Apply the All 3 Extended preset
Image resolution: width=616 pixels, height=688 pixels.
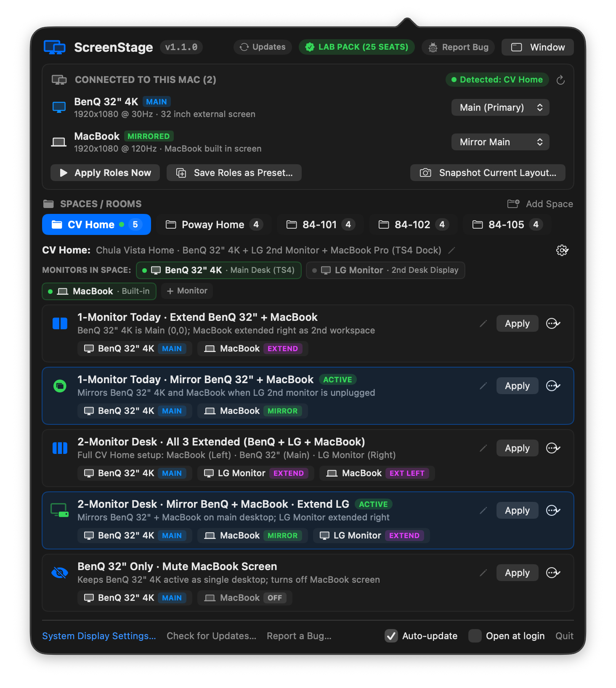(x=517, y=448)
